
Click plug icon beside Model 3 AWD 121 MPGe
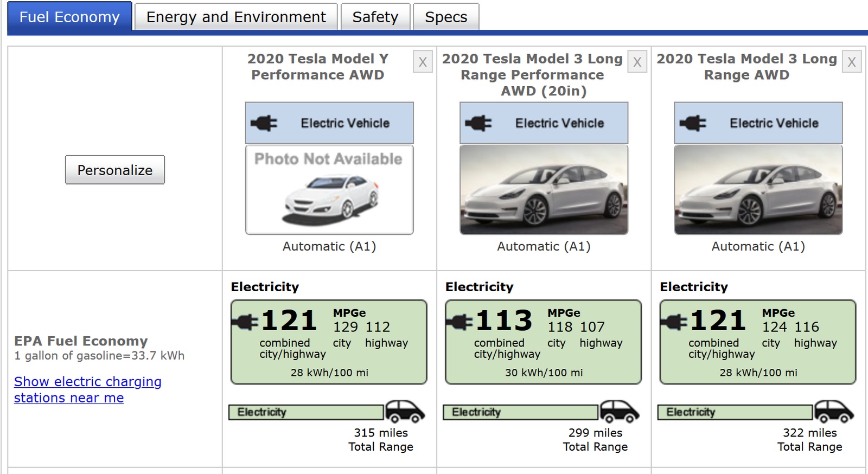674,322
